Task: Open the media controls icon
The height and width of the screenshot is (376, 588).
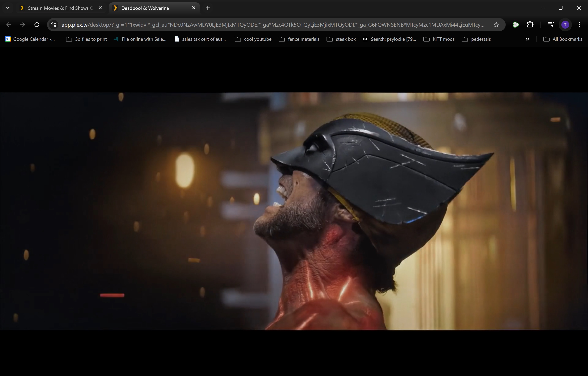Action: click(x=551, y=25)
